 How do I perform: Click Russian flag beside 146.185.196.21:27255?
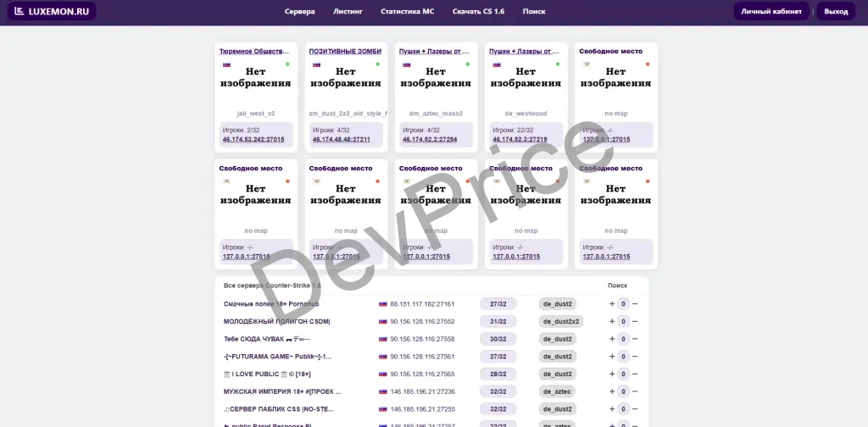pyautogui.click(x=382, y=409)
